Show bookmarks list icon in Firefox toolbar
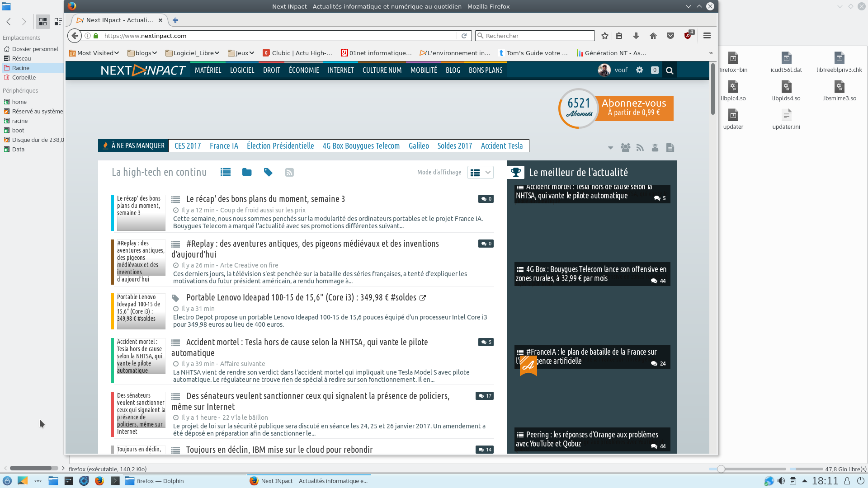 619,36
